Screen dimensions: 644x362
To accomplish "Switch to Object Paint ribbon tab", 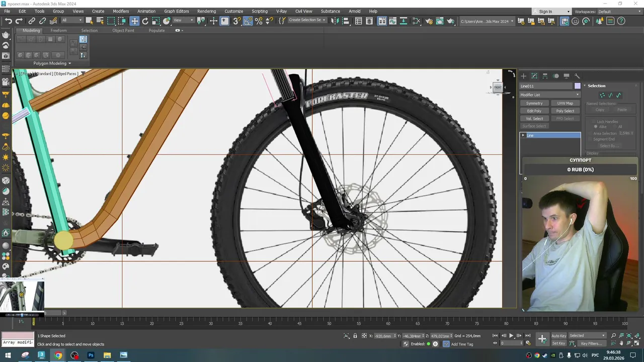I will coord(123,30).
